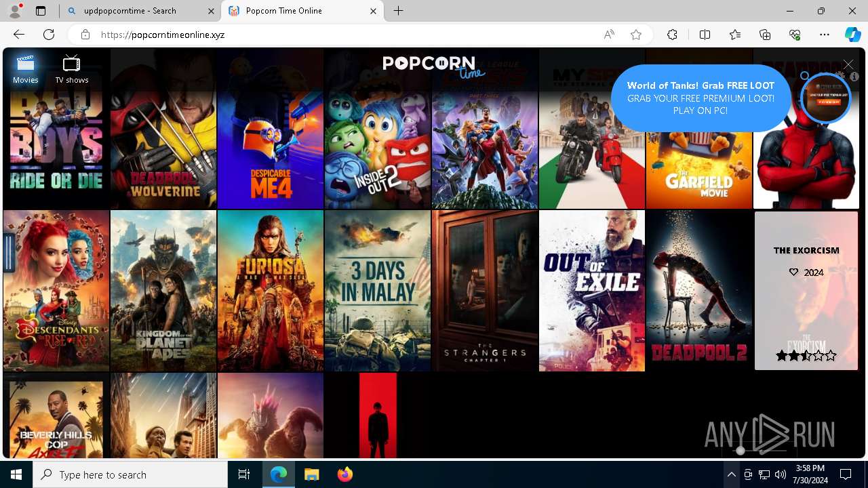Open browser Extensions menu
Viewport: 868px width, 488px height.
pos(672,35)
